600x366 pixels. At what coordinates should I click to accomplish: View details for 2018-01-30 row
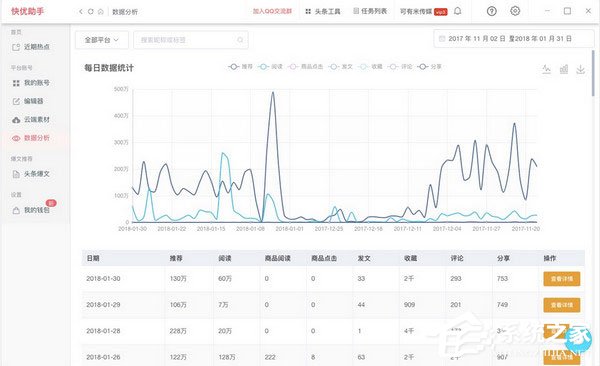[562, 279]
